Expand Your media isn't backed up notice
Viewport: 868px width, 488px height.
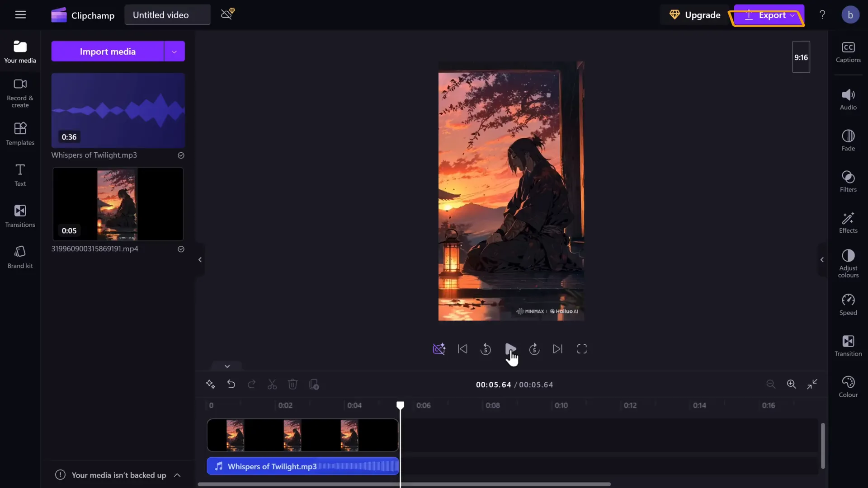(177, 475)
